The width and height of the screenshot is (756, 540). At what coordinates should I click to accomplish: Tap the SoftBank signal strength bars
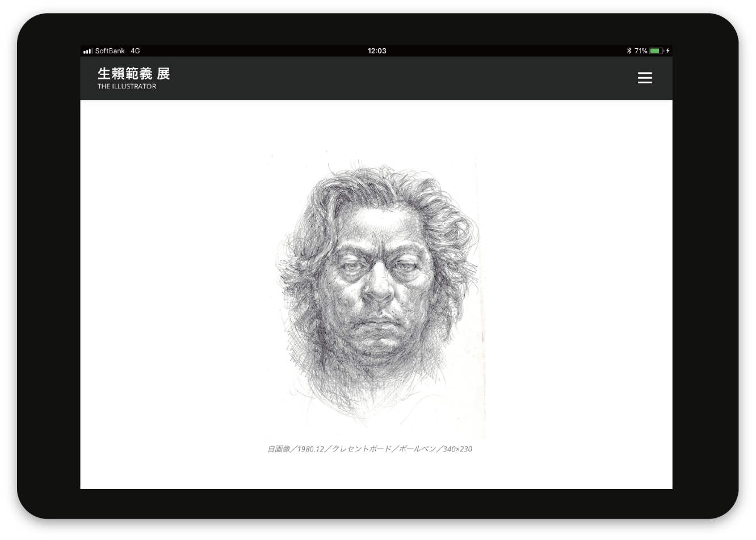[x=88, y=51]
